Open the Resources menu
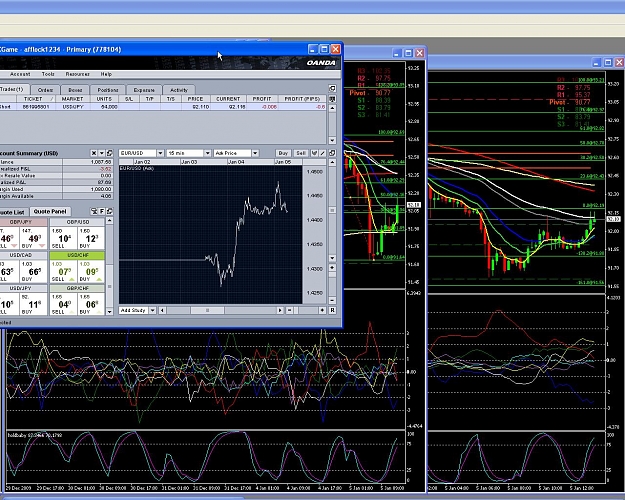Screen dimensions: 625x500 coord(77,74)
